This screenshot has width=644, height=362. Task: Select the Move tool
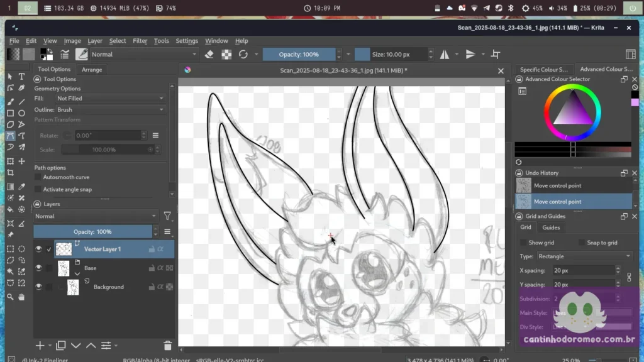pyautogui.click(x=22, y=162)
